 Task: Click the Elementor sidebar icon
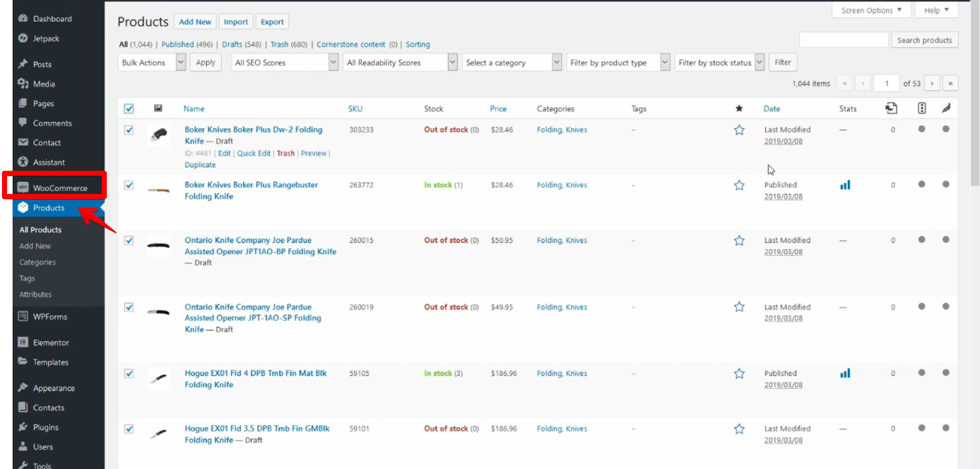(x=23, y=343)
